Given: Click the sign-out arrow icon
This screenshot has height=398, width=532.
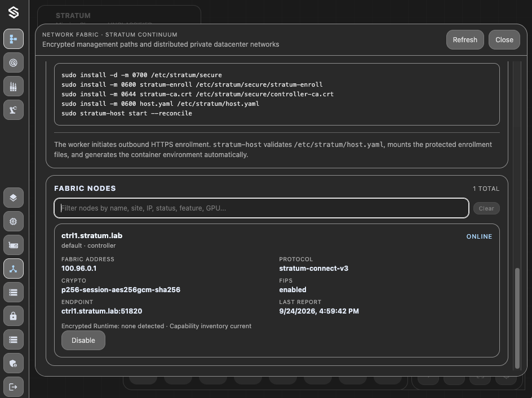Looking at the screenshot, I should pos(13,387).
